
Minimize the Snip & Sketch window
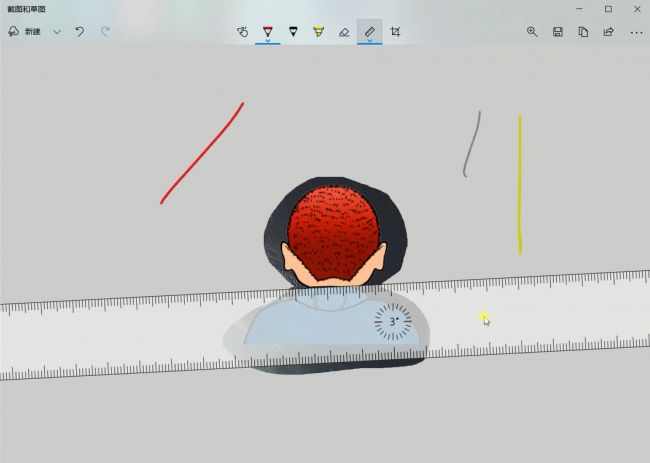(x=580, y=9)
